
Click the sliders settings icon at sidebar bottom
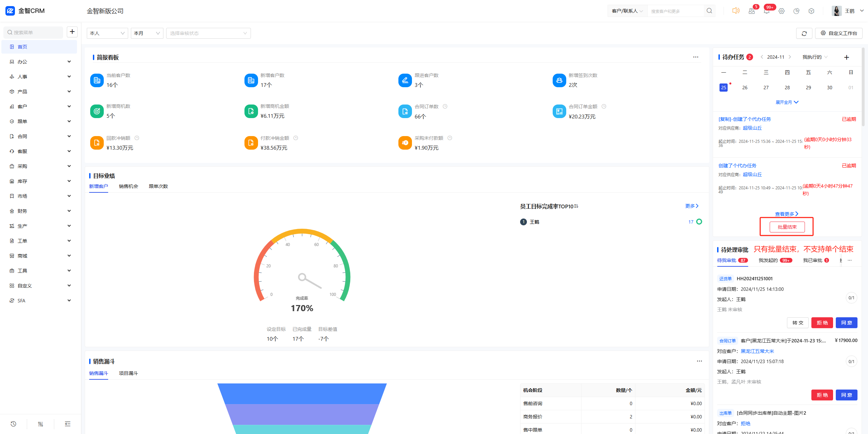(x=40, y=424)
